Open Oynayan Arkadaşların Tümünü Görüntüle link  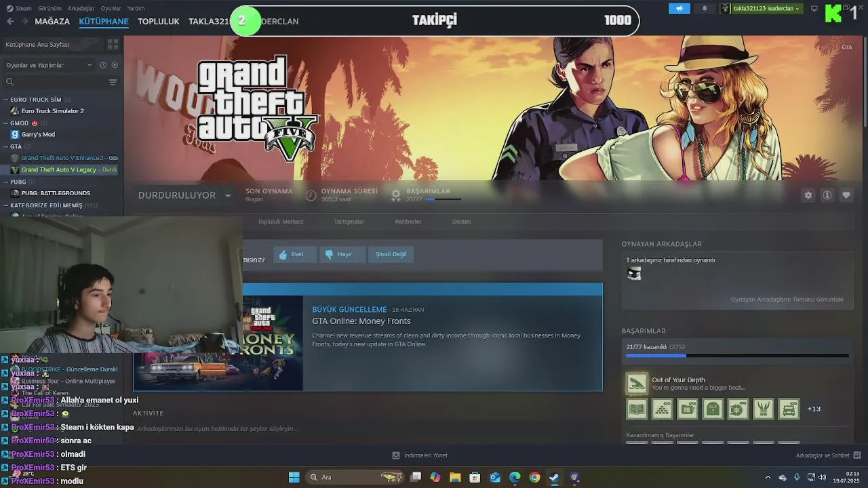787,300
